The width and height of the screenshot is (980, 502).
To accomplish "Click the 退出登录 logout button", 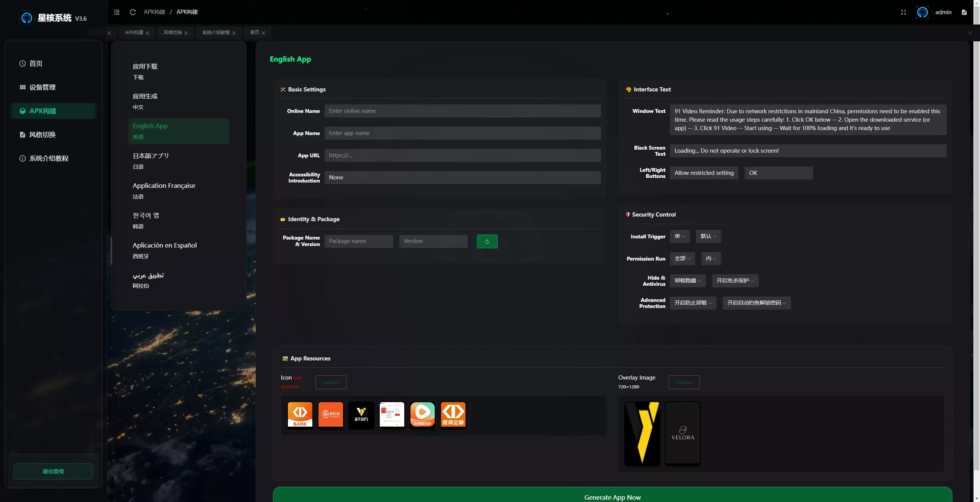I will pyautogui.click(x=53, y=471).
